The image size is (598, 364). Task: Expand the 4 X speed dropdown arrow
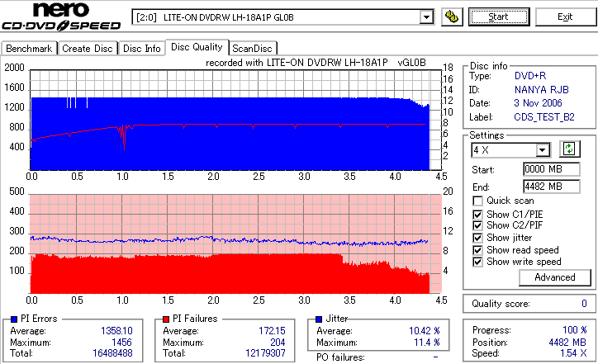543,150
